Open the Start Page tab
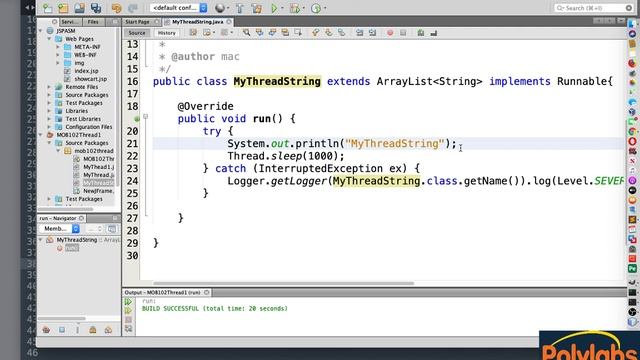This screenshot has width=640, height=360. (x=138, y=22)
